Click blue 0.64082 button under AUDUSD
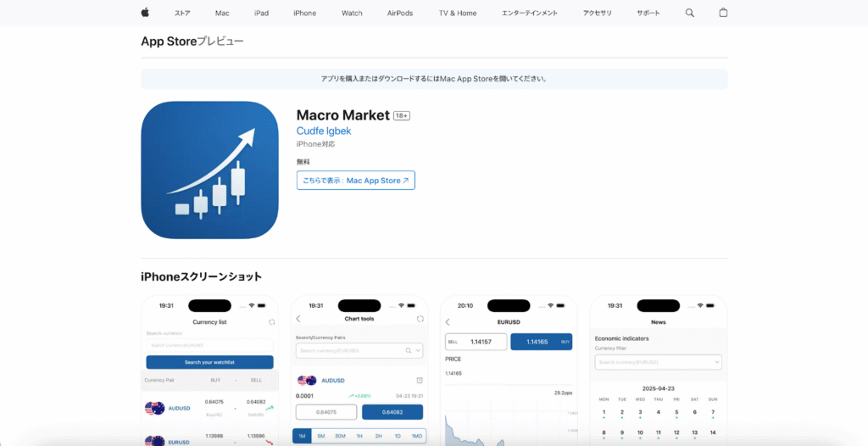This screenshot has width=868, height=446. click(x=392, y=412)
